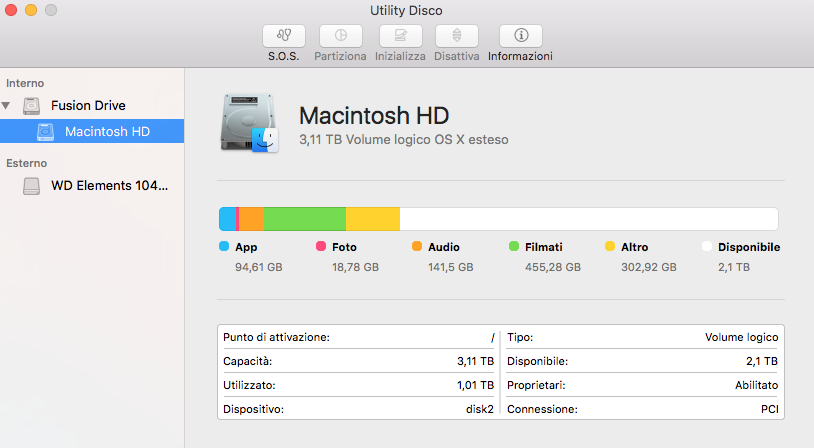Click the yellow Altro legend dot
This screenshot has height=448, width=814.
pyautogui.click(x=610, y=246)
